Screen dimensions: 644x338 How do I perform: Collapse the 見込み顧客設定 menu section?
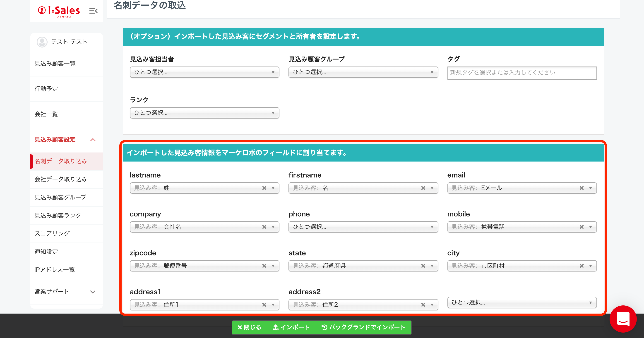point(93,140)
